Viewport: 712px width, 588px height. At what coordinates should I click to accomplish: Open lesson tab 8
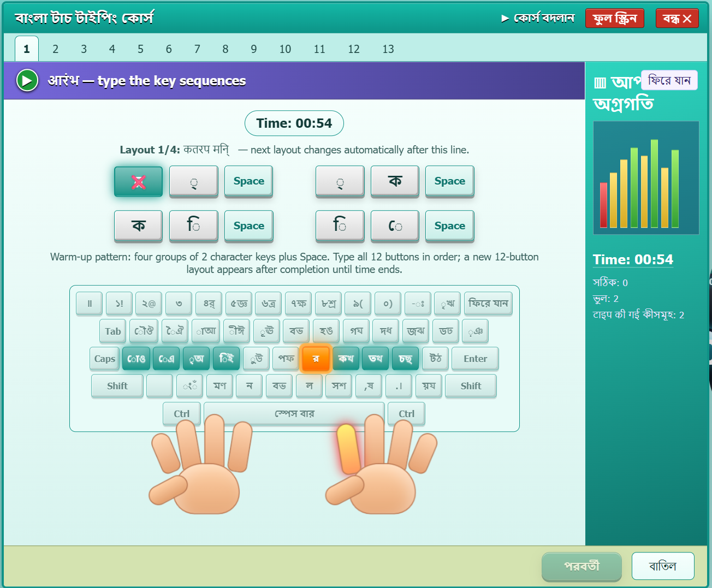[x=225, y=49]
